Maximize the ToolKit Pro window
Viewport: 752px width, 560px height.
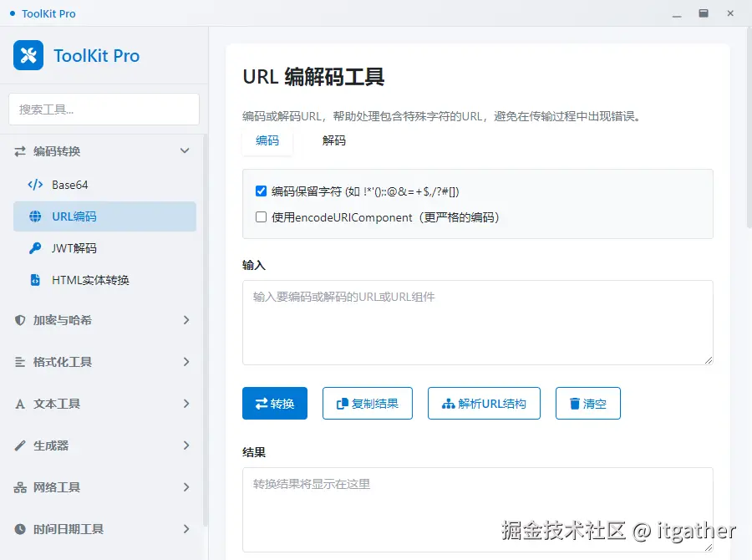704,13
